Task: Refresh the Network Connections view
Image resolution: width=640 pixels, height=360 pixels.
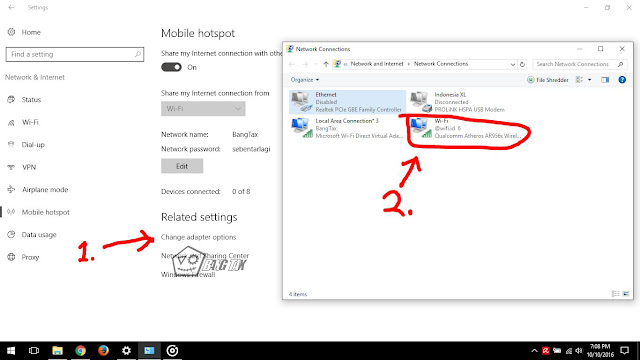Action: point(522,64)
